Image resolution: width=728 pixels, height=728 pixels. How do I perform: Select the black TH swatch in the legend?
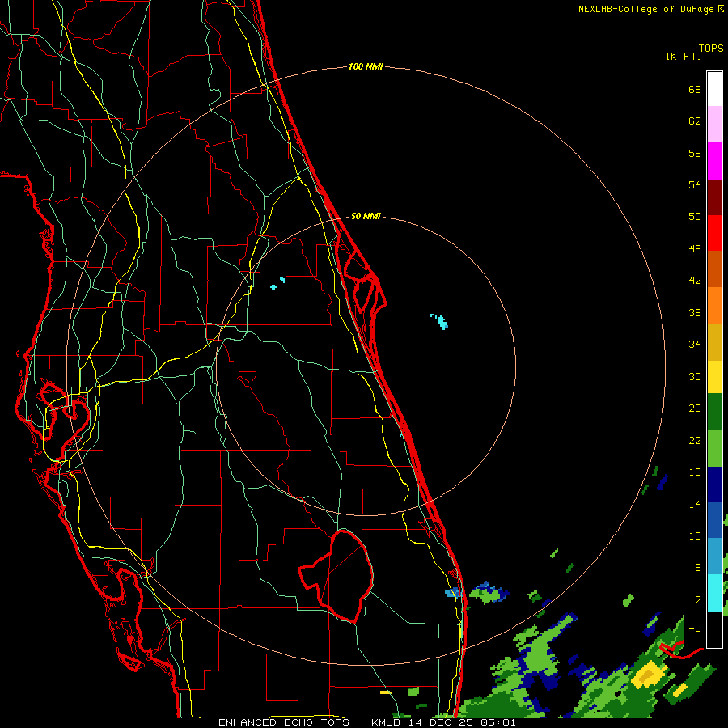[714, 629]
